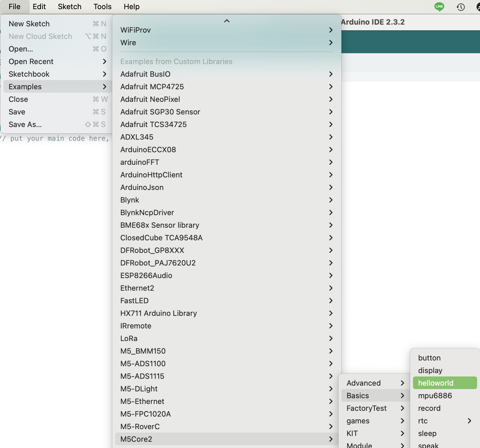The height and width of the screenshot is (448, 480).
Task: Open the games category
Action: (x=375, y=421)
